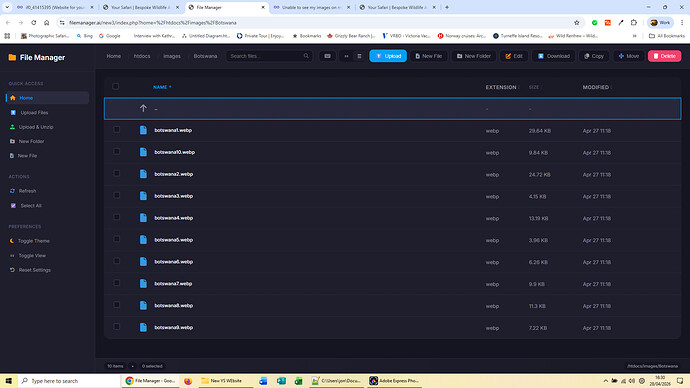Image resolution: width=690 pixels, height=388 pixels.
Task: Click the search magnifier icon
Action: point(306,56)
